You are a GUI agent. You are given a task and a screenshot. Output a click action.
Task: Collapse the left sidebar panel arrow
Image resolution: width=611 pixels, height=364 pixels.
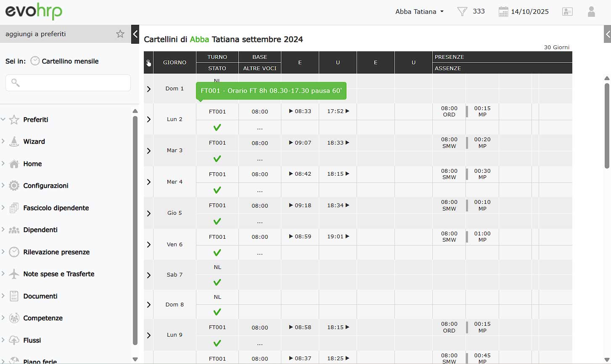tap(135, 34)
